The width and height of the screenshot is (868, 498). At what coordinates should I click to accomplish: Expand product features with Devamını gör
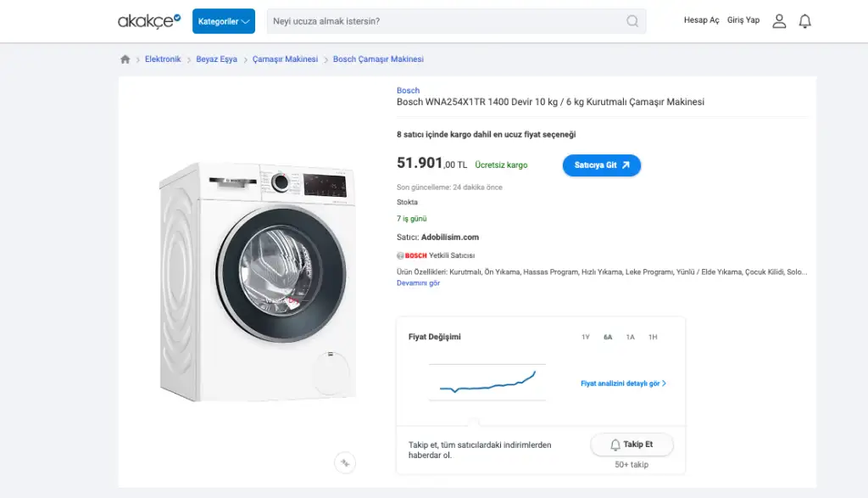point(418,283)
